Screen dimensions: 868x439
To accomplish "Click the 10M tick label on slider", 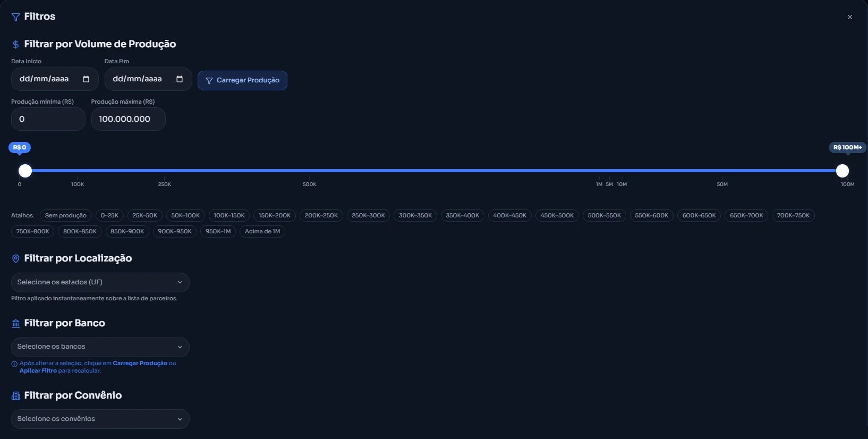I will pos(622,184).
